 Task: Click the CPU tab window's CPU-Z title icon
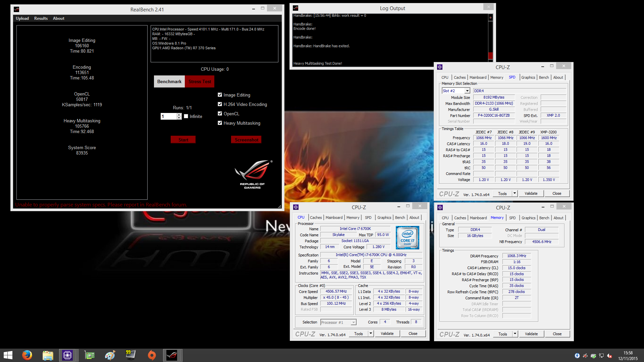click(x=296, y=207)
